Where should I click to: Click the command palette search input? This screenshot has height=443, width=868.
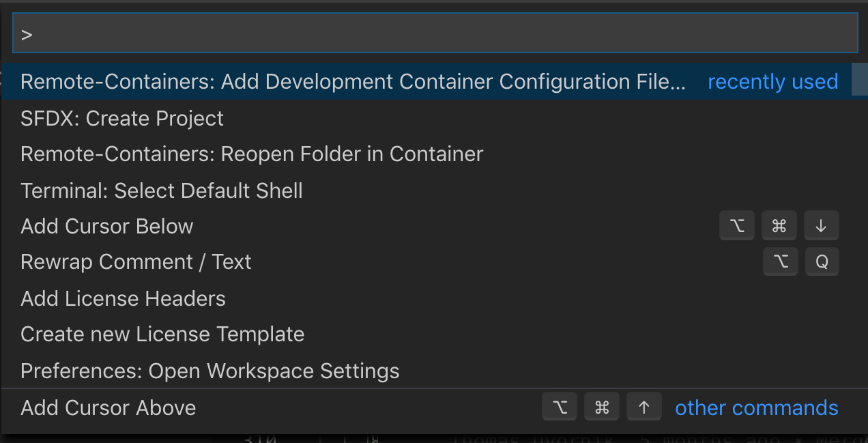pos(434,34)
